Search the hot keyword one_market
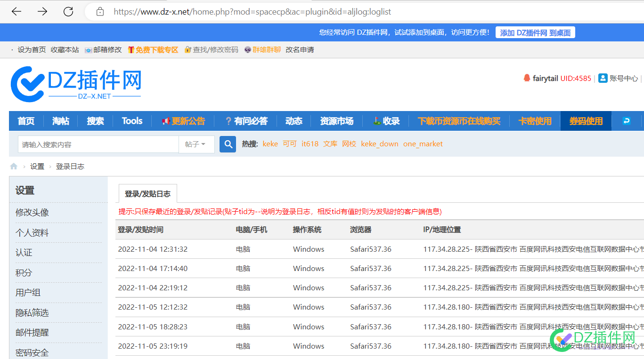644x359 pixels. pyautogui.click(x=423, y=144)
